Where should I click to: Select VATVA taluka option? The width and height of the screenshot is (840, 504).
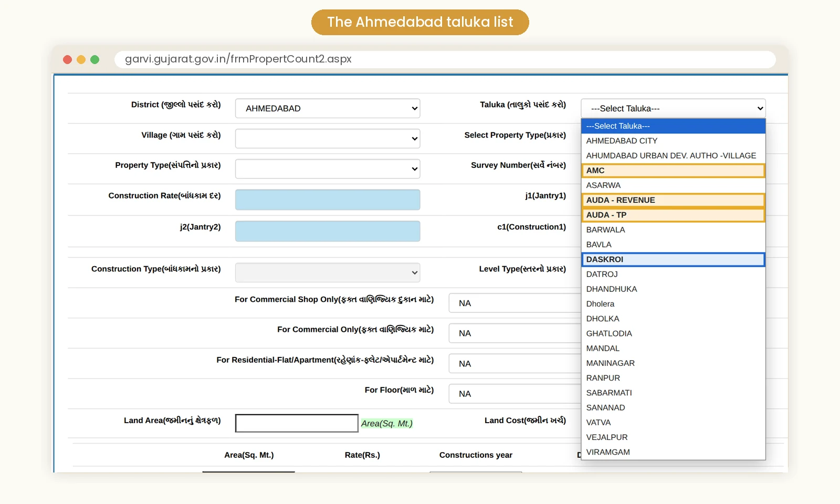[673, 423]
